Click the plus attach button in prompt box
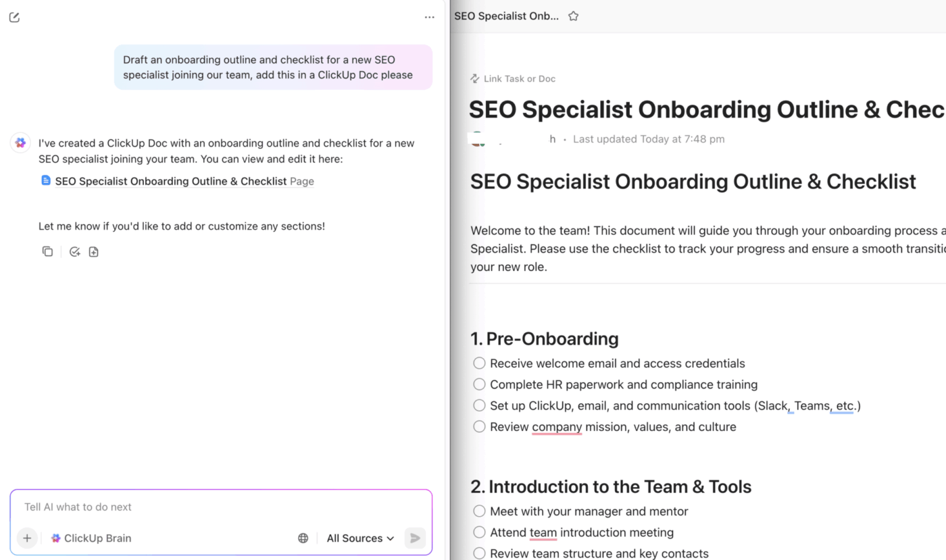The width and height of the screenshot is (946, 560). pyautogui.click(x=27, y=538)
